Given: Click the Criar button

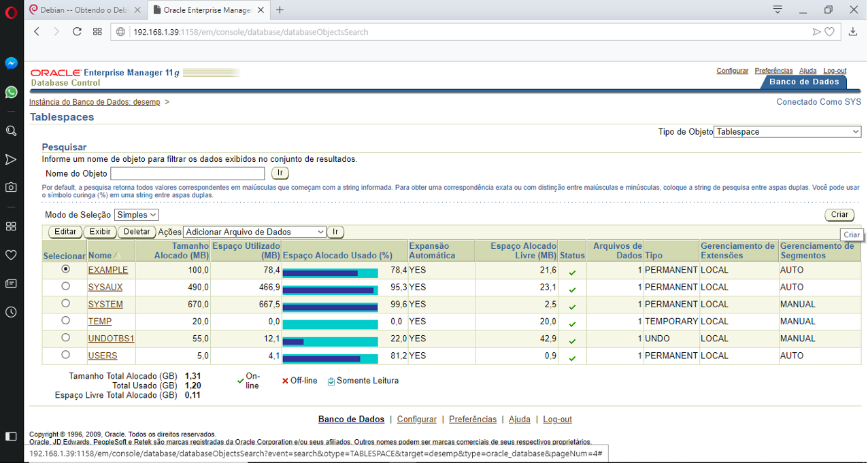Looking at the screenshot, I should pos(839,215).
